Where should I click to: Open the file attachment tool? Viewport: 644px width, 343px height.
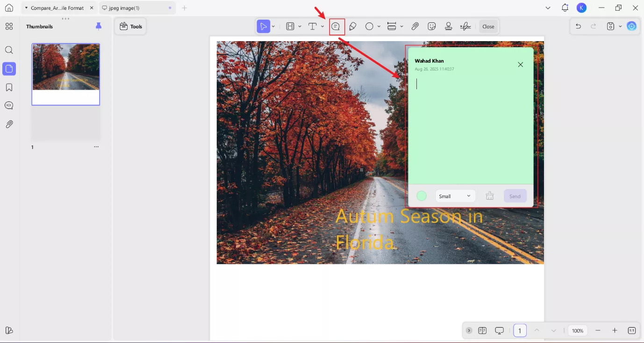tap(415, 26)
